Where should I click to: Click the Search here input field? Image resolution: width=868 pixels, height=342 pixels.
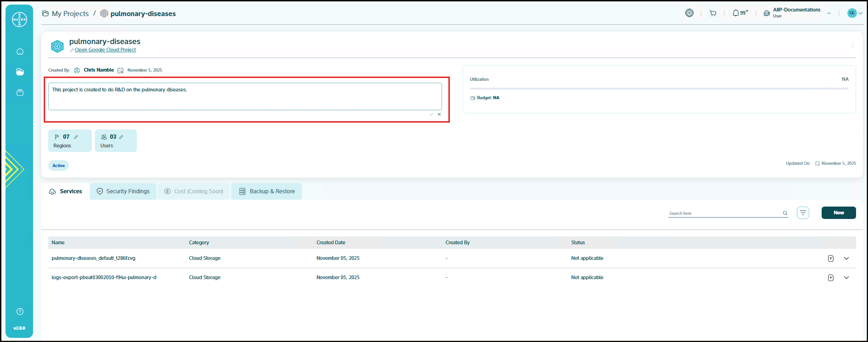(x=724, y=213)
